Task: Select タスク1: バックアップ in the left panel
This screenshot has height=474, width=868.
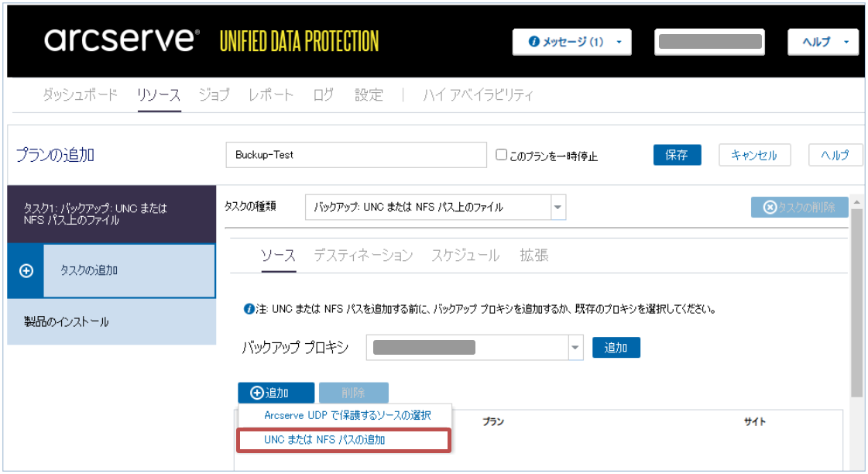Action: (x=112, y=215)
